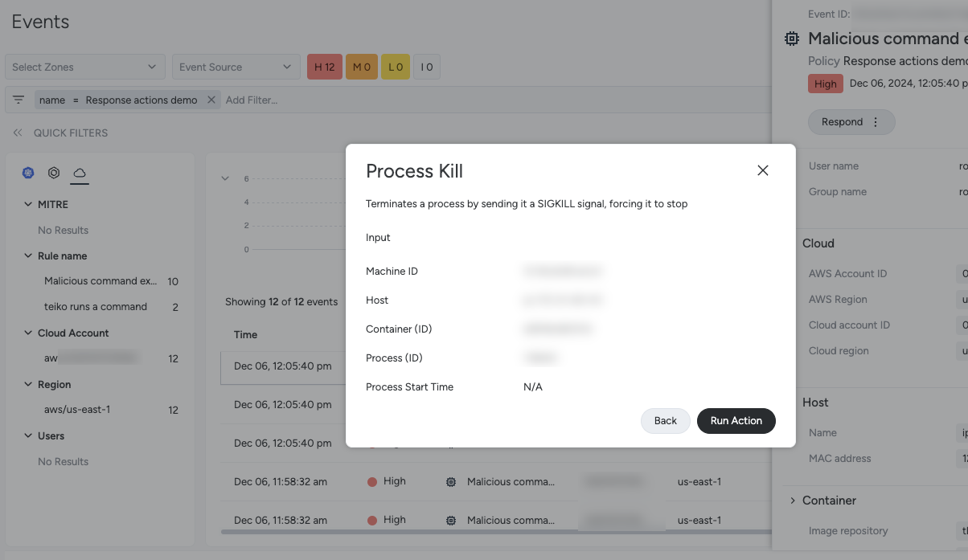Click the filter lines icon
This screenshot has width=968, height=560.
18,100
